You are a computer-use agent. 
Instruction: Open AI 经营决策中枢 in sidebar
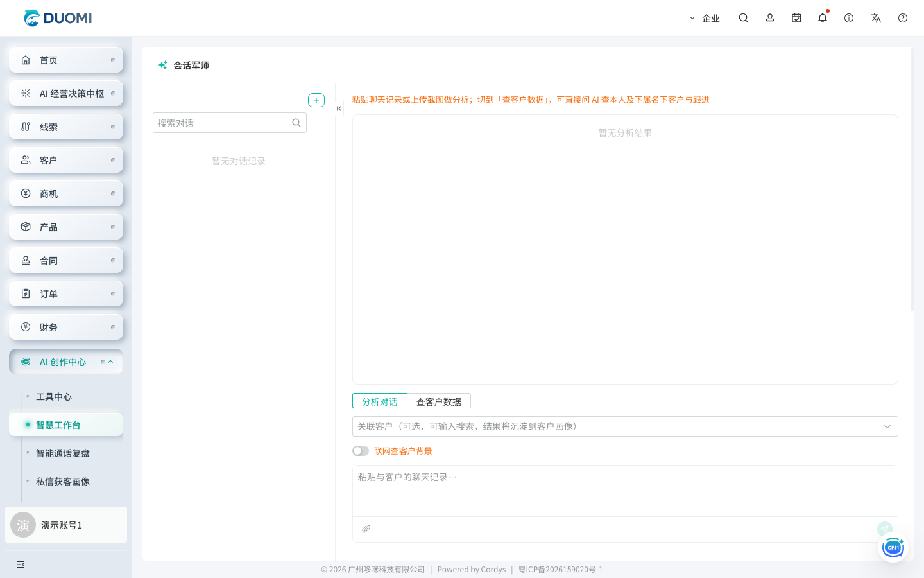coord(66,93)
